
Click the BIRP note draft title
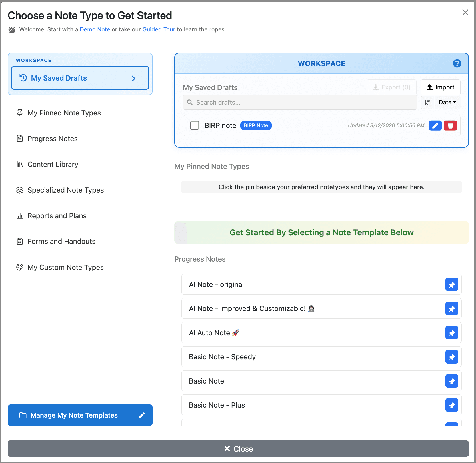[220, 125]
